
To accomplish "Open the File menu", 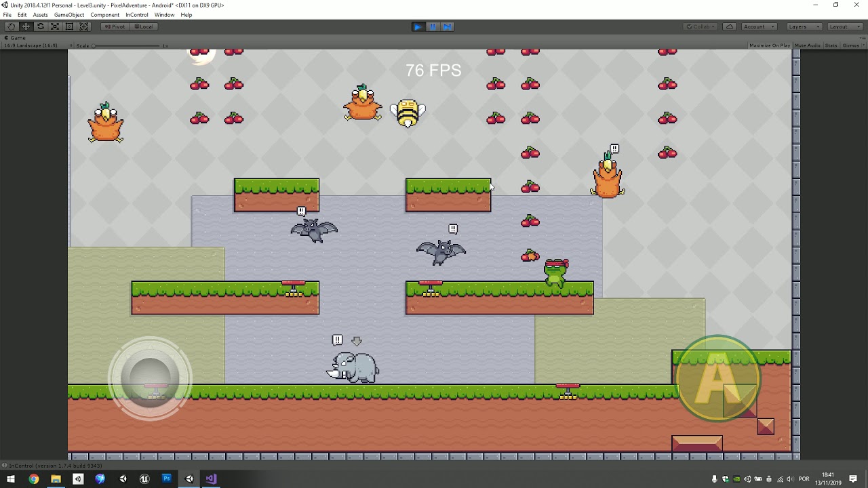I will pos(7,15).
